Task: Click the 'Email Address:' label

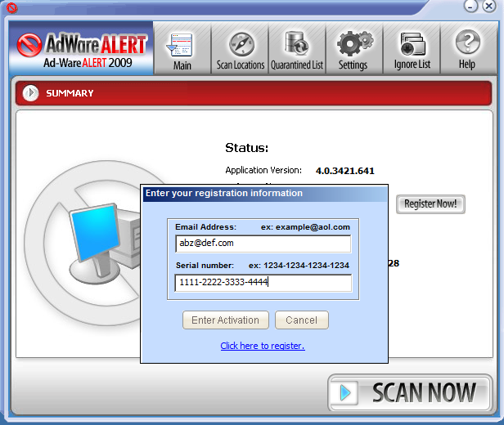Action: 205,227
